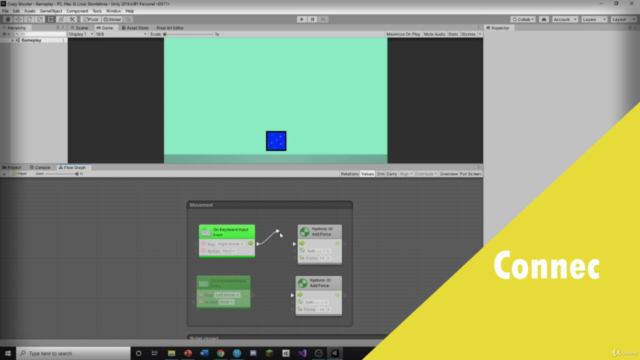Toggle Maximize On Play
This screenshot has width=640, height=360.
coord(403,34)
